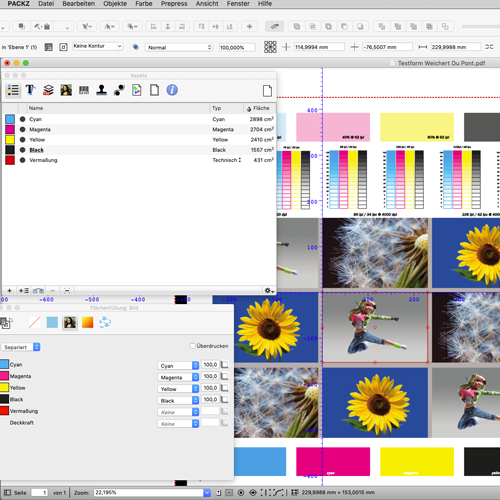
Task: Select the pattern fill icon
Action: [105, 322]
